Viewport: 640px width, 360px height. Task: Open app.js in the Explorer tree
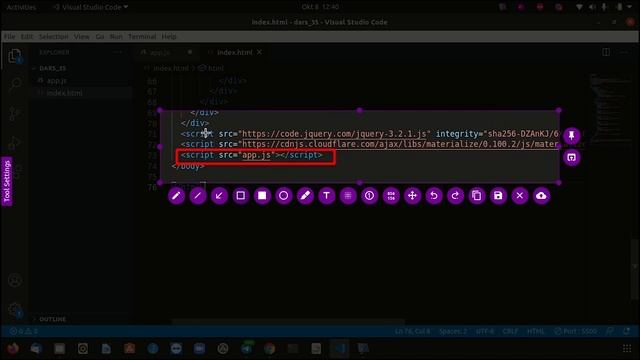coord(56,81)
